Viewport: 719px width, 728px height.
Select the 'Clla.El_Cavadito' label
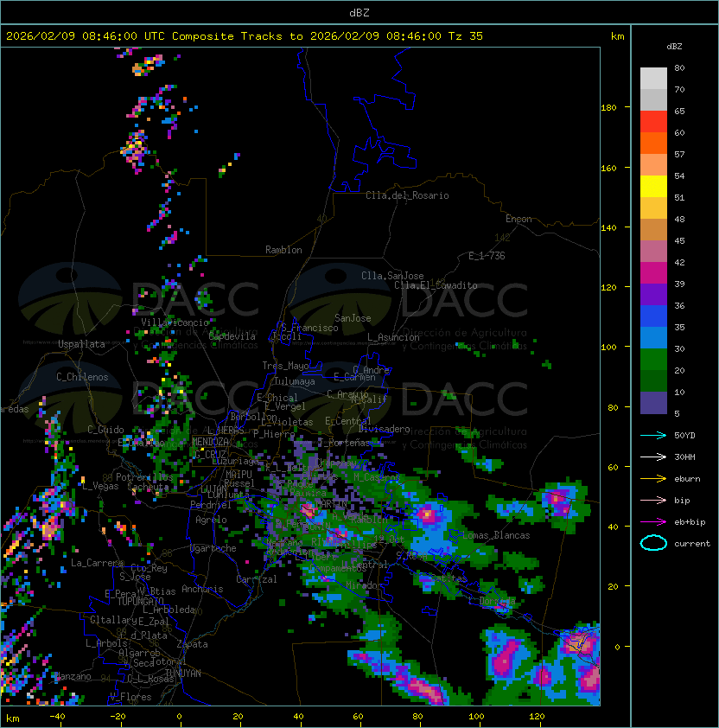436,285
